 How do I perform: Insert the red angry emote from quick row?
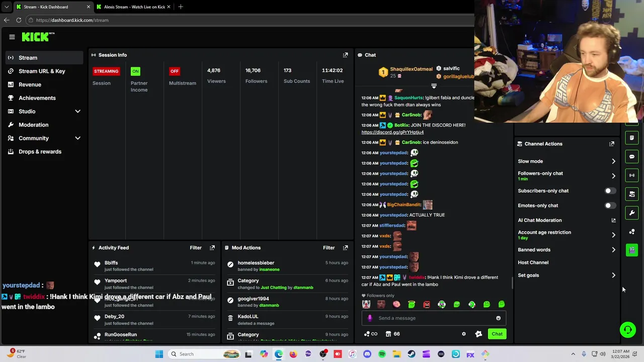pyautogui.click(x=427, y=304)
